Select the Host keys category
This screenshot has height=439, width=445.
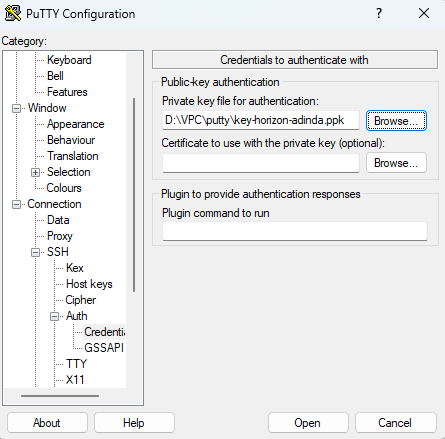tap(89, 284)
